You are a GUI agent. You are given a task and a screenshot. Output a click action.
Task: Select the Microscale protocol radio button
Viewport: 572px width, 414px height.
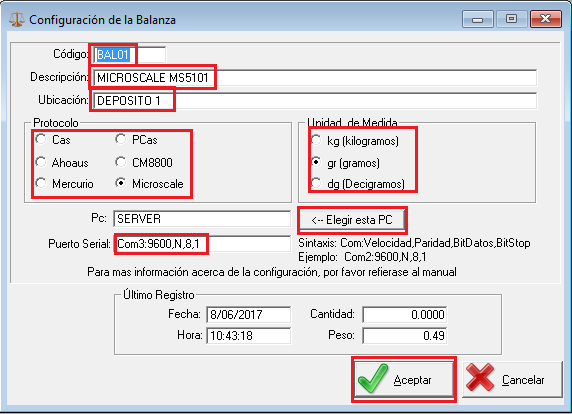(x=121, y=183)
